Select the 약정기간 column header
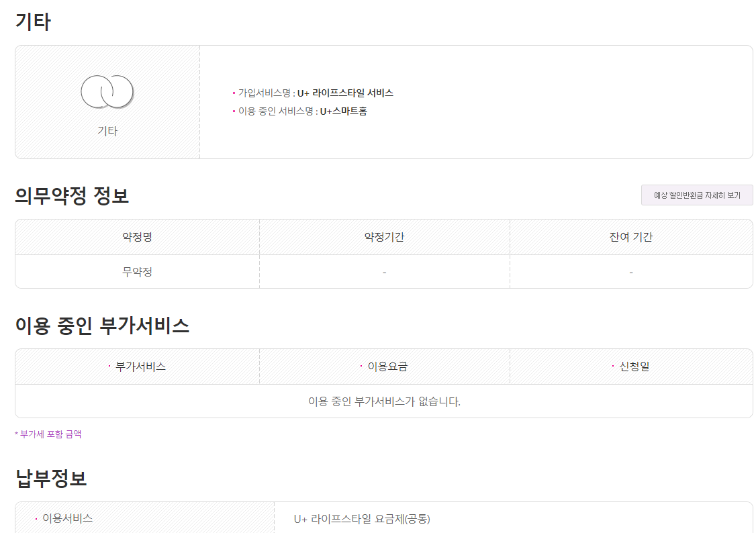 pos(384,237)
